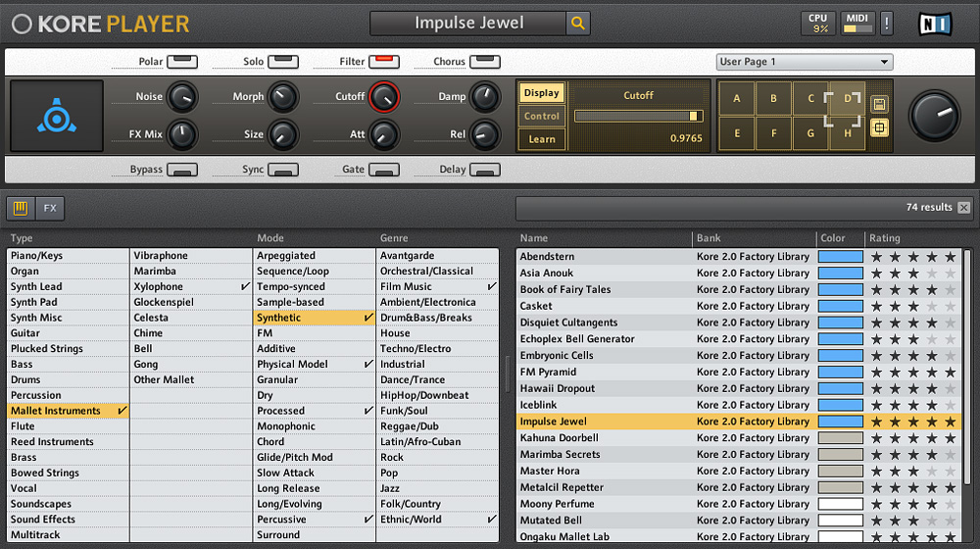Select morph snapshot G
The height and width of the screenshot is (549, 980).
[x=810, y=133]
